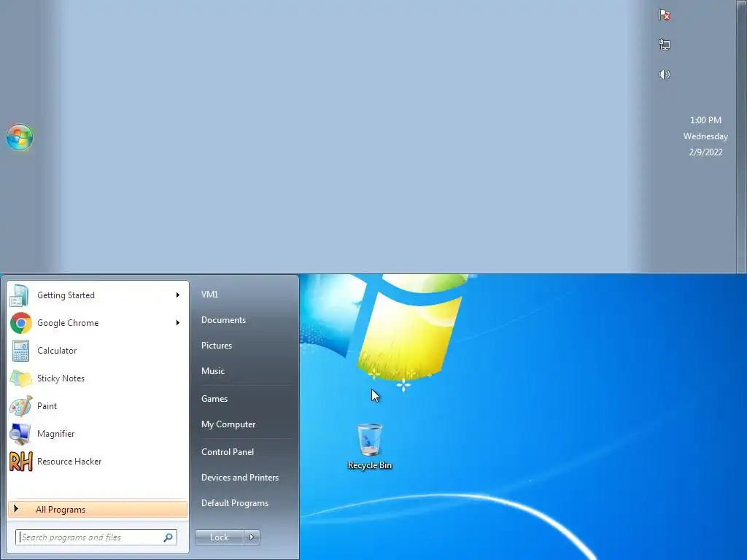Open the Action Center flag icon
Screen dimensions: 747x560
point(664,15)
